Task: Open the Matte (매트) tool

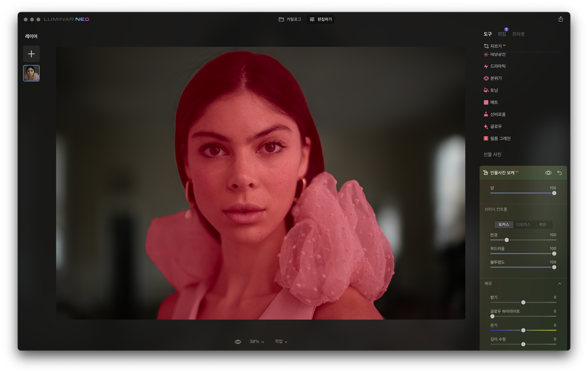Action: (x=494, y=102)
